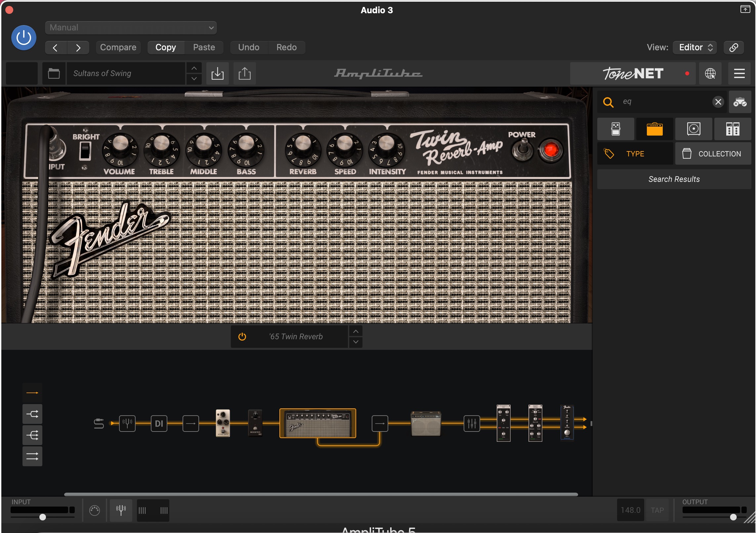Click the export share preset icon
The height and width of the screenshot is (533, 756).
point(244,73)
